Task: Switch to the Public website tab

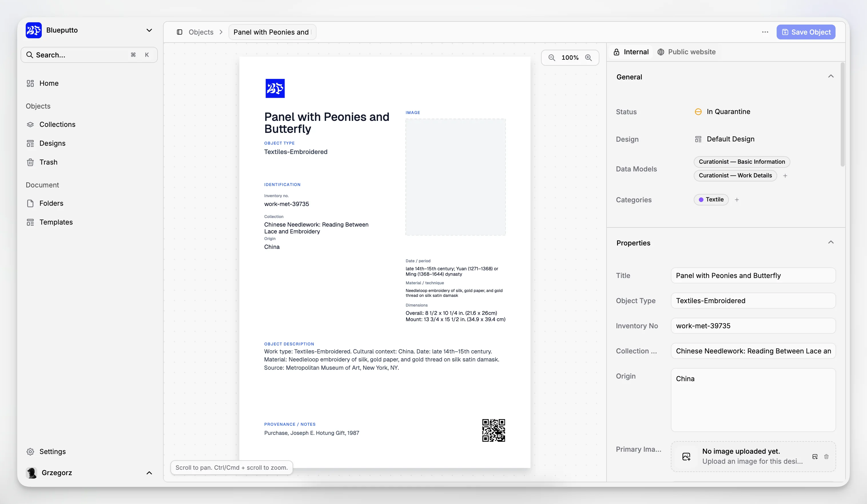Action: coord(686,52)
